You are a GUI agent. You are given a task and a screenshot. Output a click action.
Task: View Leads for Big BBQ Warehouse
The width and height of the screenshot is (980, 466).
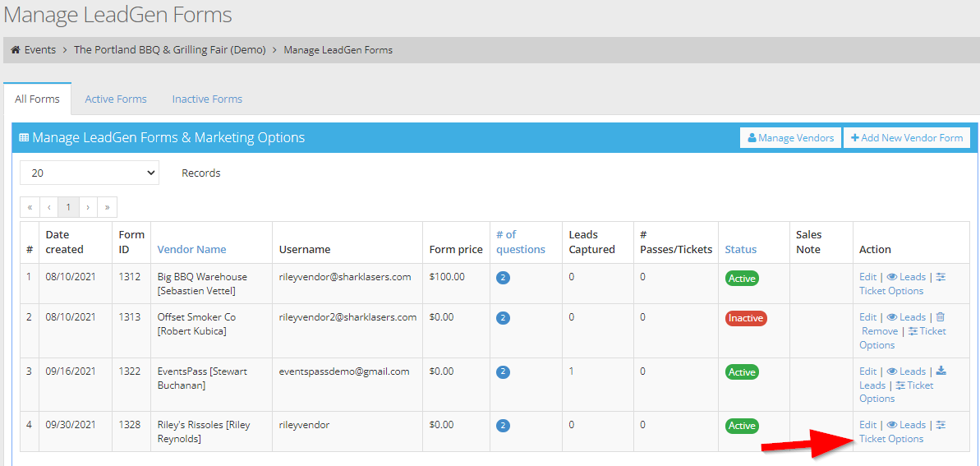(x=906, y=276)
